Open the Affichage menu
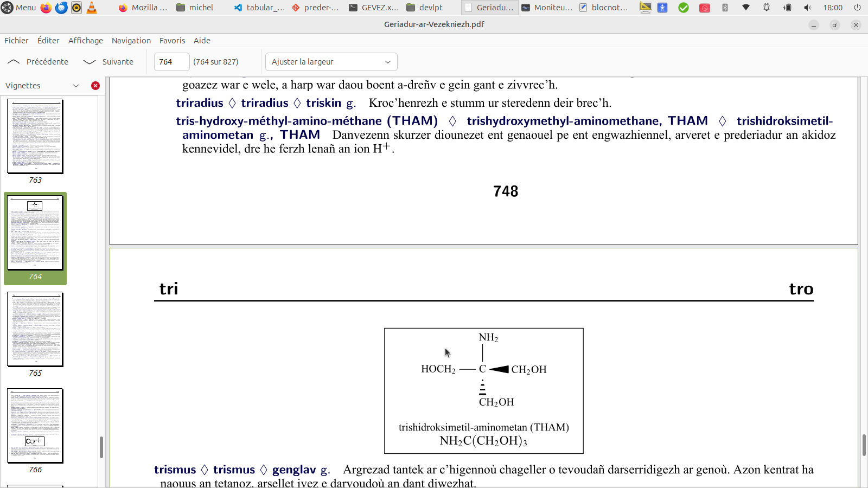 85,41
